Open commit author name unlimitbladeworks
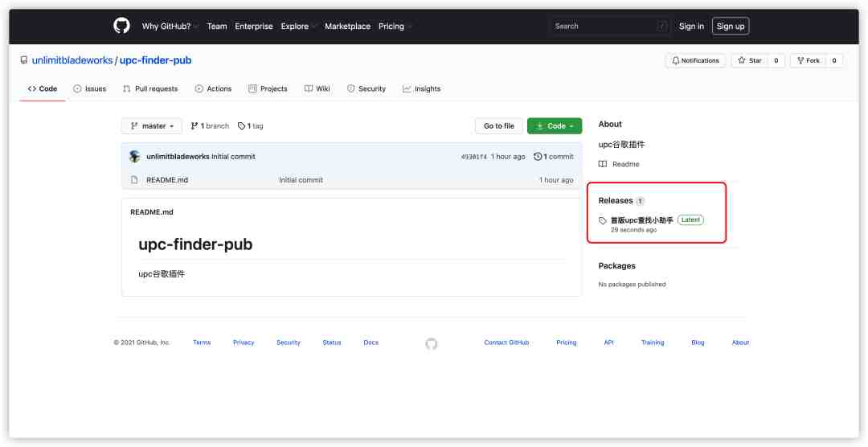Viewport: 868px width, 447px height. (178, 157)
